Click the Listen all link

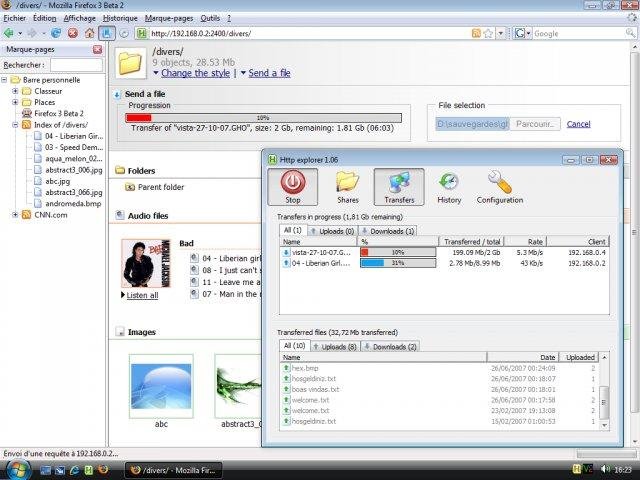pos(142,295)
